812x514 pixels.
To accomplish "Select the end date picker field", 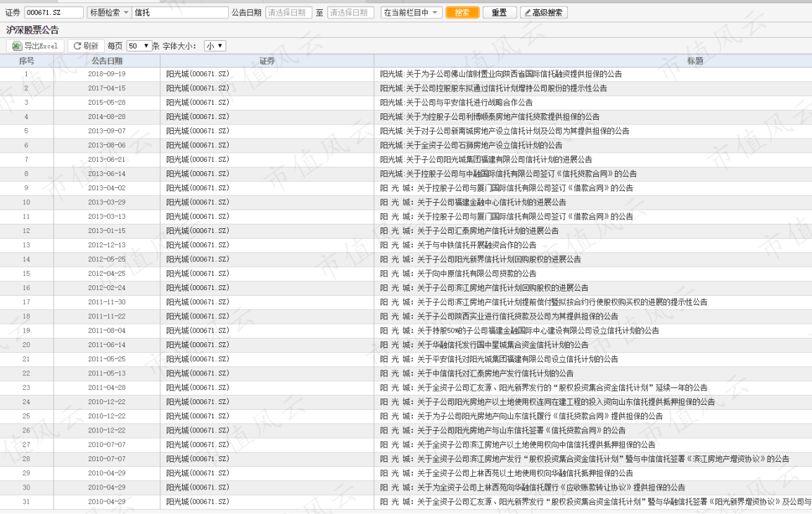I will click(350, 13).
